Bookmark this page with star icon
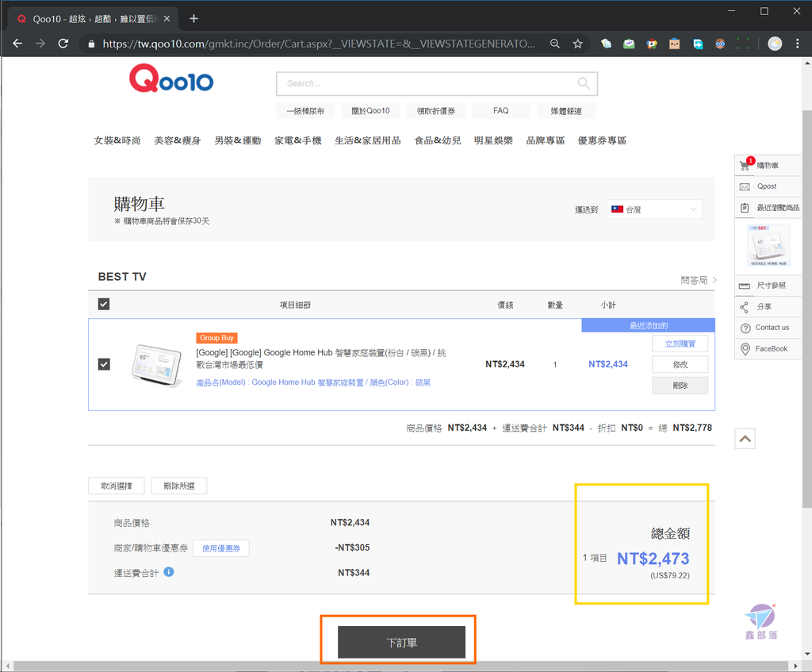 coord(578,44)
